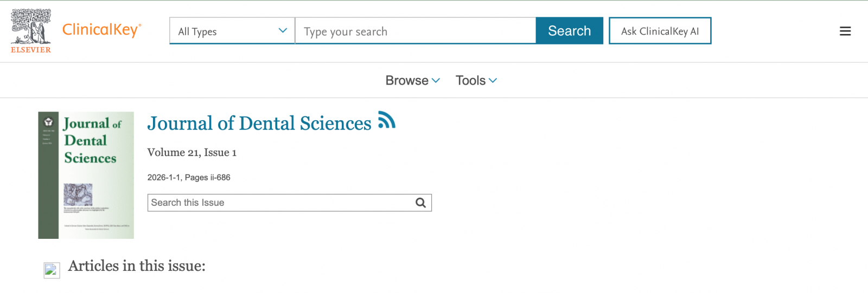Click the ELSEVIER wordmark under the tree
Screen dimensions: 868x293
(31, 50)
